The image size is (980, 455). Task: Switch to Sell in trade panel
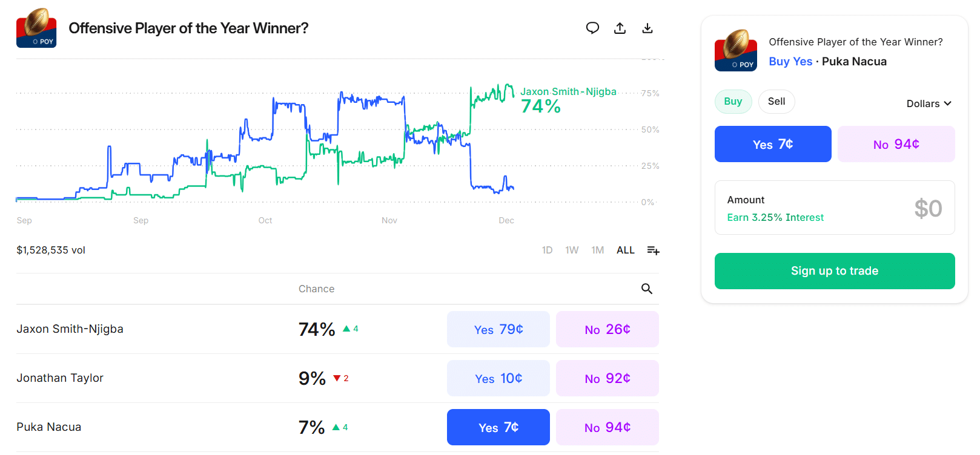point(776,102)
